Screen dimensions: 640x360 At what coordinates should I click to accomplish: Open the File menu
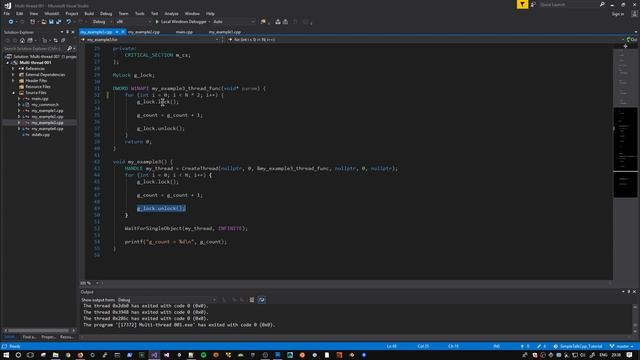pyautogui.click(x=7, y=13)
